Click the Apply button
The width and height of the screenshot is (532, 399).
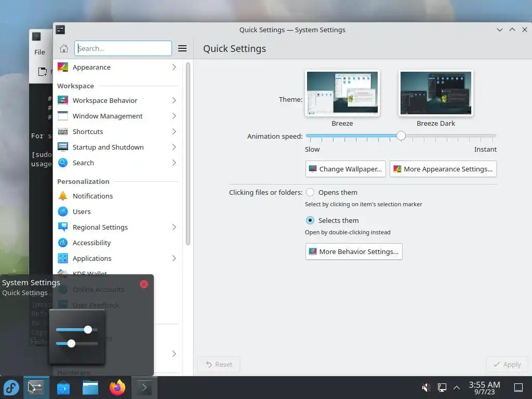507,364
